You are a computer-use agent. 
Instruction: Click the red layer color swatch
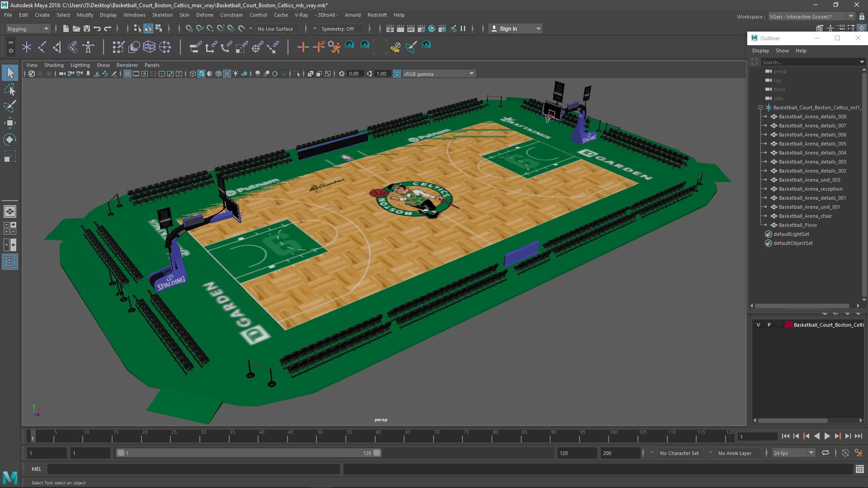(x=788, y=324)
